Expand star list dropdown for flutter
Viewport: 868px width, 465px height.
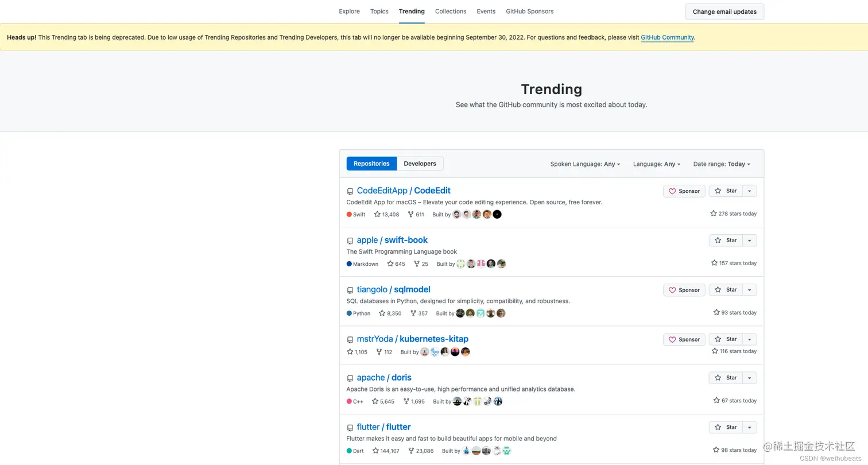point(750,427)
